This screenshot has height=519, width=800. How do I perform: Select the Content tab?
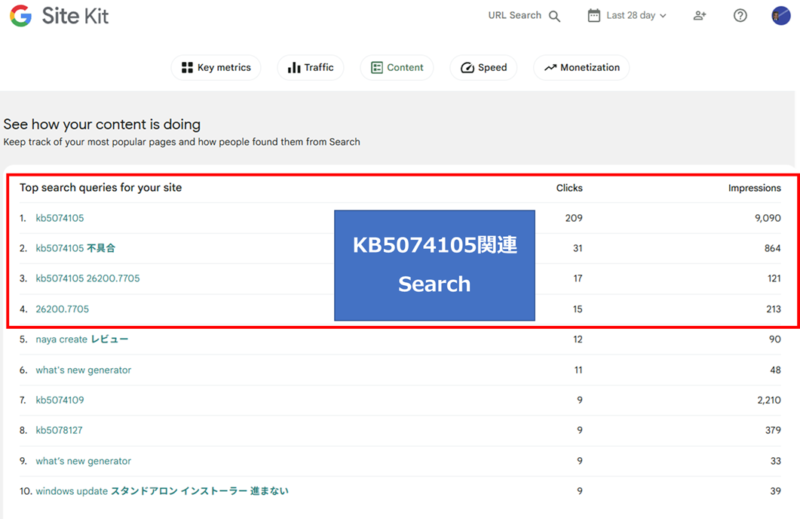coord(397,67)
